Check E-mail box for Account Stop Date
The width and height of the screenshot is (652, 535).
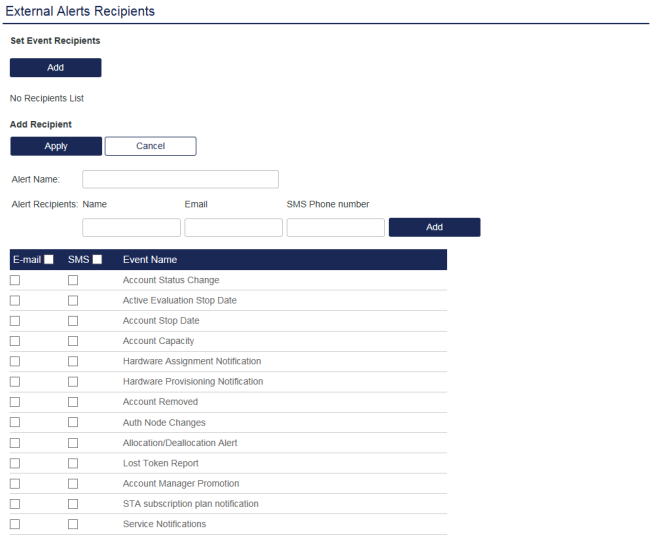click(15, 321)
